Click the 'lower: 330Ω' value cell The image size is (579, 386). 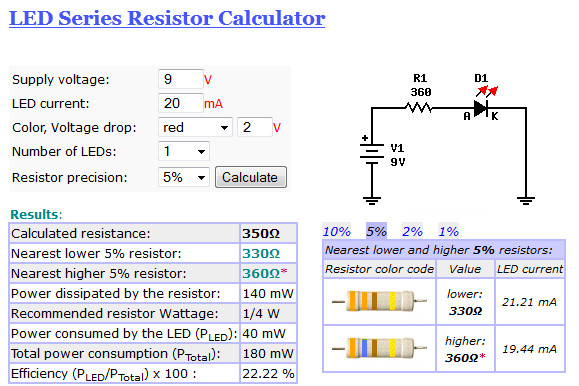[x=465, y=302]
